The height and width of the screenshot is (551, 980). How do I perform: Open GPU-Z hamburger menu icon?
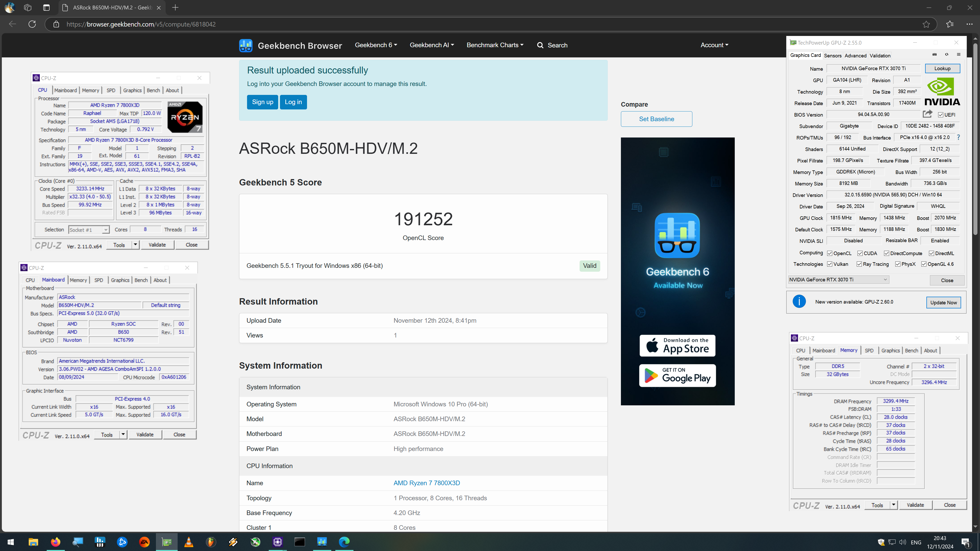pos(959,55)
